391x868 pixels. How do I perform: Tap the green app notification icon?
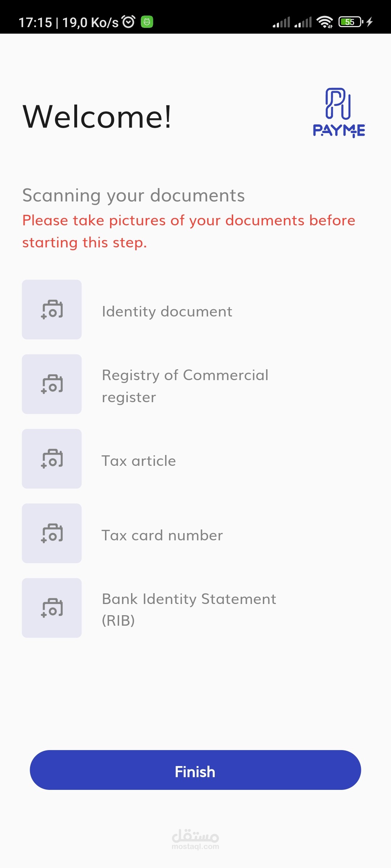[x=147, y=22]
